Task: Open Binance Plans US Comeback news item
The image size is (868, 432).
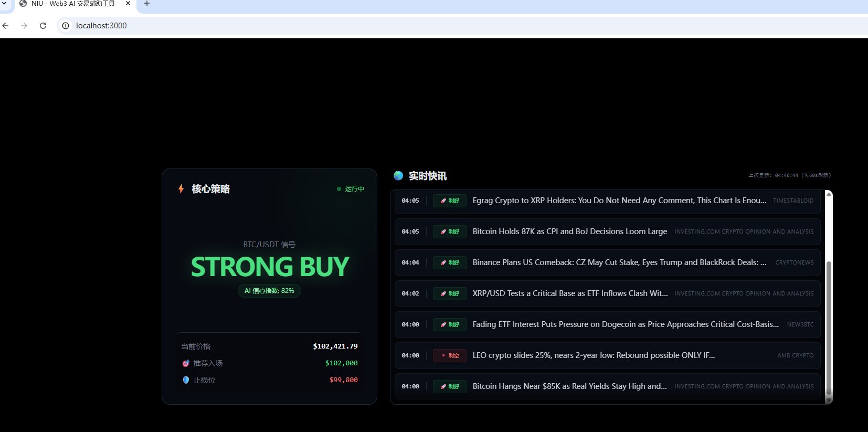Action: pos(619,262)
